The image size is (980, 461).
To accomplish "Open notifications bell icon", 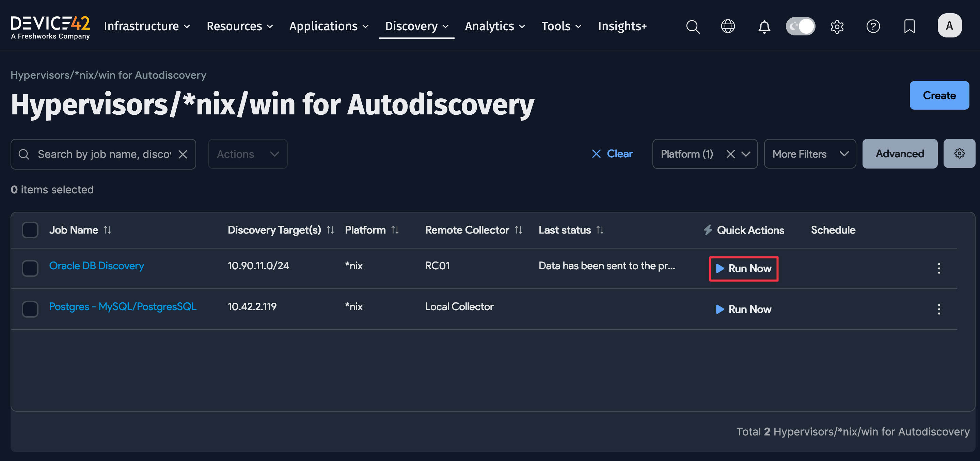I will pos(764,27).
